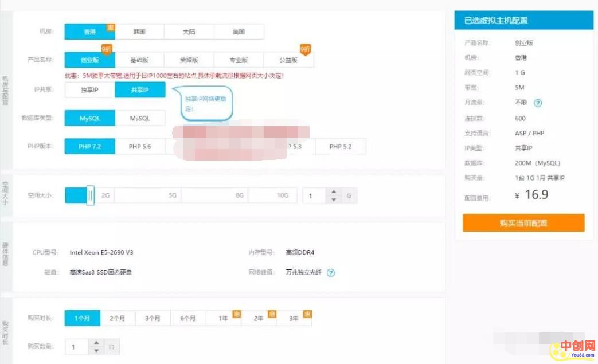This screenshot has height=364, width=598.
Task: Switch datacenter to 韩国
Action: pyautogui.click(x=139, y=32)
